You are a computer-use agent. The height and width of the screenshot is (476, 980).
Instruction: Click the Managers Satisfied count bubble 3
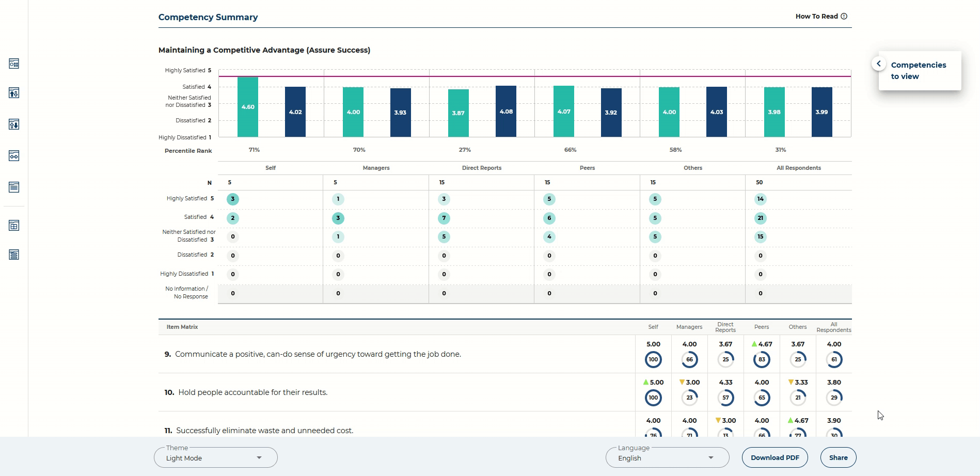[338, 218]
